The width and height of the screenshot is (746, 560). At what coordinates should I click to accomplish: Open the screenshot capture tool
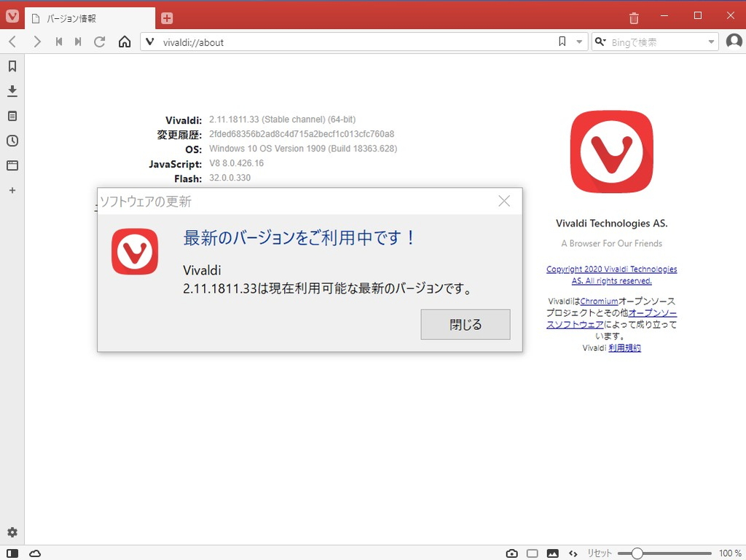(511, 553)
